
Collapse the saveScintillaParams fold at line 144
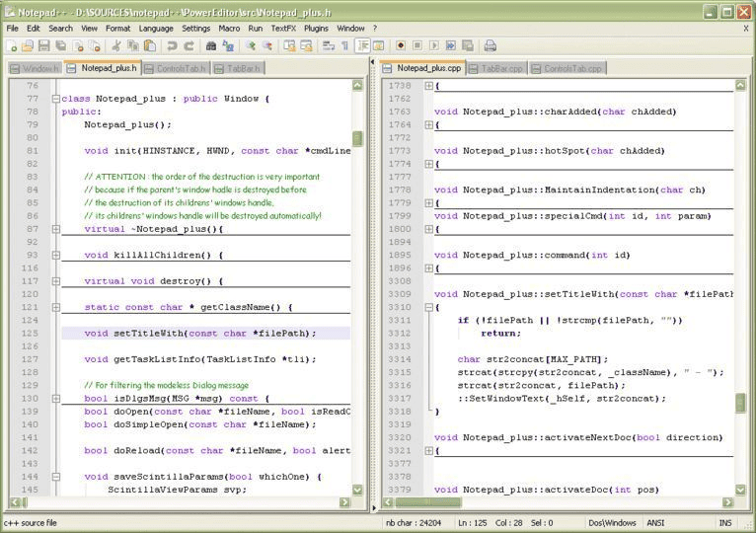[x=56, y=477]
